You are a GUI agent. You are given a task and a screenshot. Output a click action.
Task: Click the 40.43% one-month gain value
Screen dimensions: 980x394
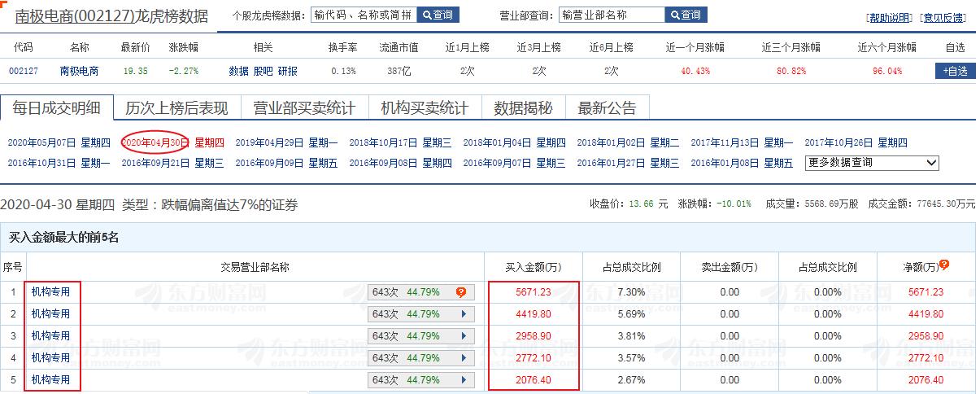click(x=695, y=72)
